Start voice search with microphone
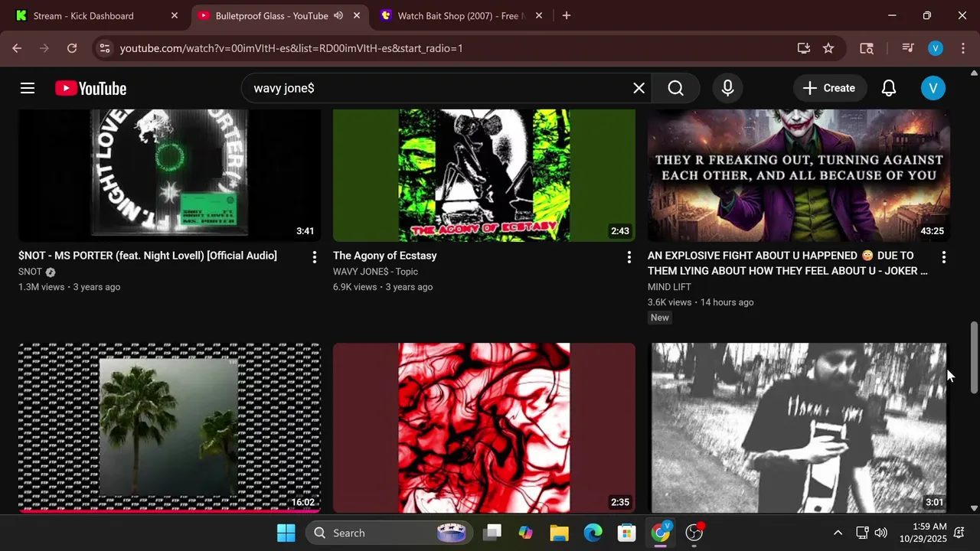This screenshot has height=551, width=980. 728,88
